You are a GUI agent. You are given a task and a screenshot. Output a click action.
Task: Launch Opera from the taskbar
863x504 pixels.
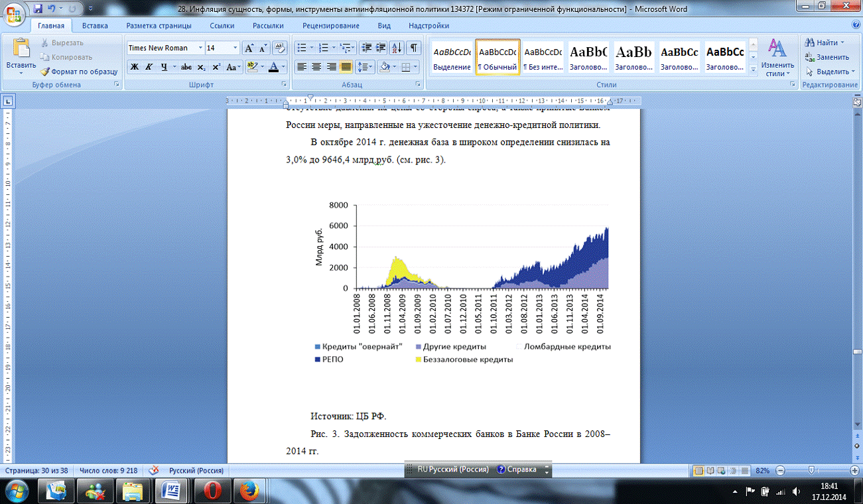pyautogui.click(x=212, y=491)
